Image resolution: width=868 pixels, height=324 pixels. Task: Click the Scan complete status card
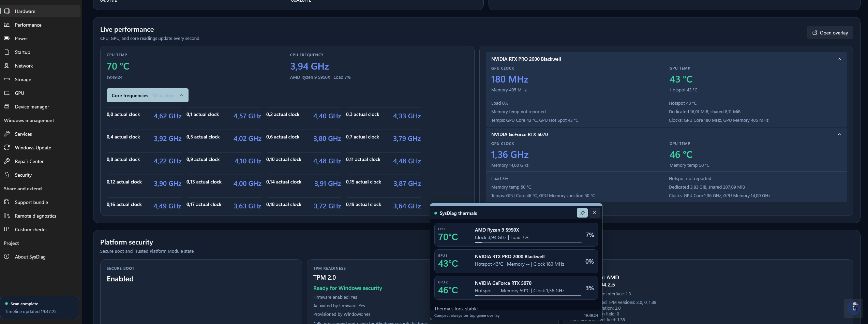40,307
